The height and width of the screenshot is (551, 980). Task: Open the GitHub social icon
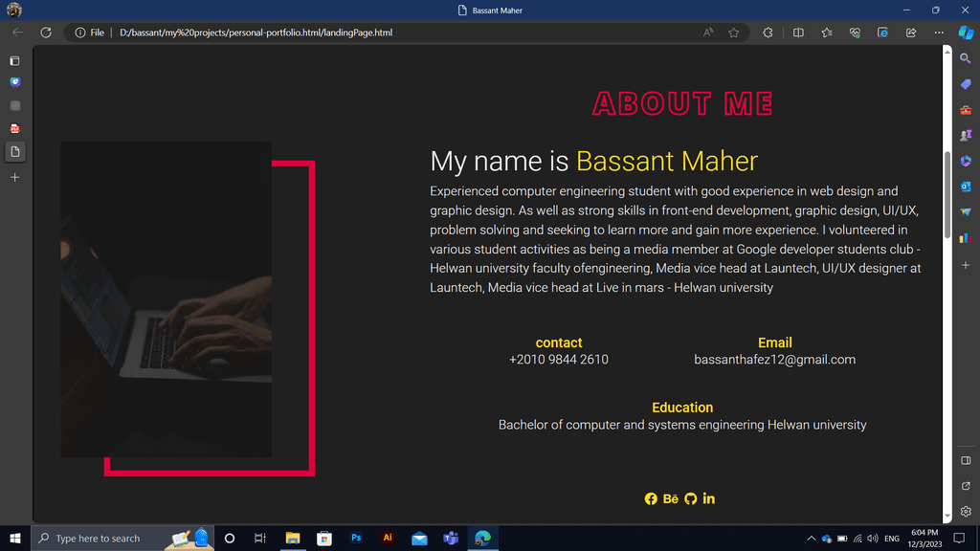[x=691, y=498]
